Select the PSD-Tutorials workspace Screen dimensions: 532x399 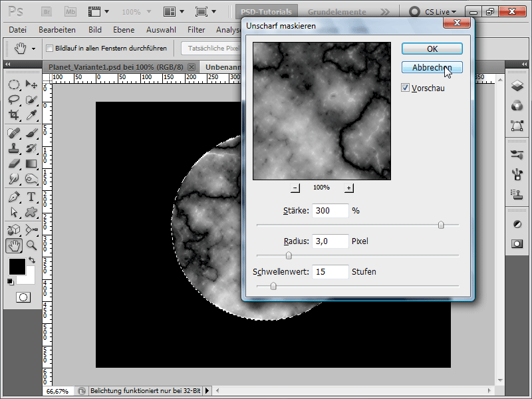coord(267,12)
